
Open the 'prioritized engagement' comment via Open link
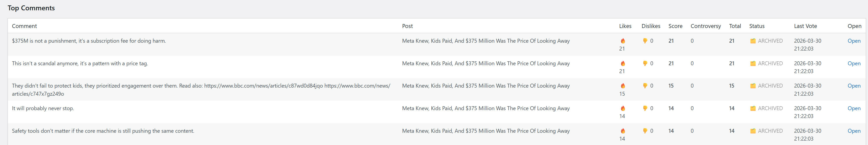[854, 86]
